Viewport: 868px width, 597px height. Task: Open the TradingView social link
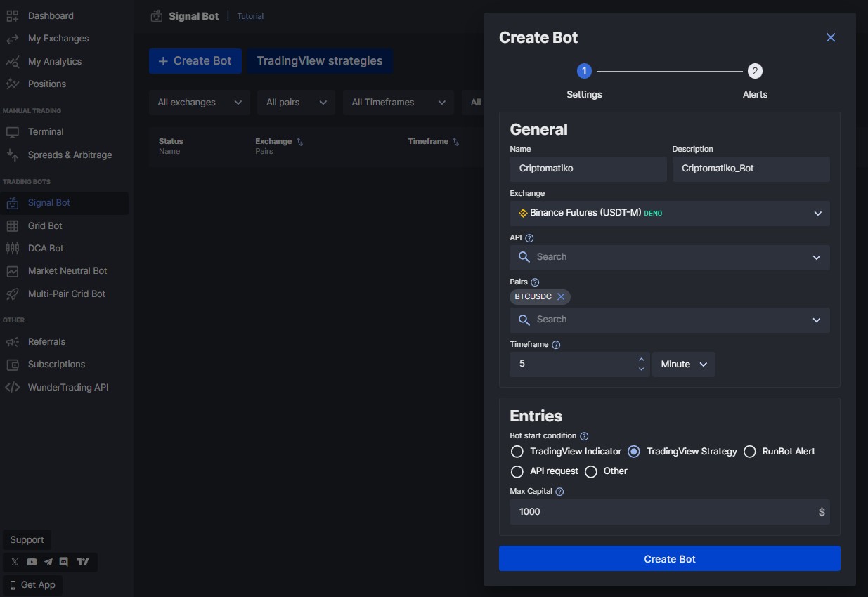coord(83,562)
